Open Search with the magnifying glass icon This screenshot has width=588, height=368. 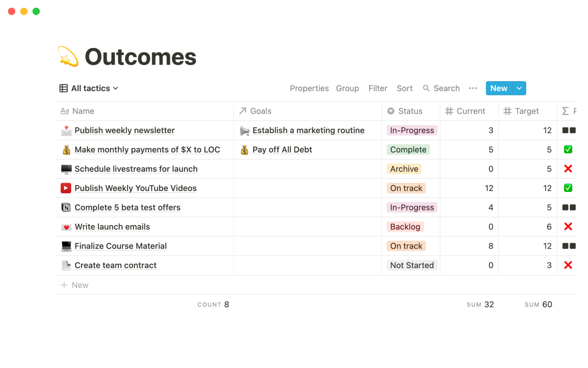426,88
